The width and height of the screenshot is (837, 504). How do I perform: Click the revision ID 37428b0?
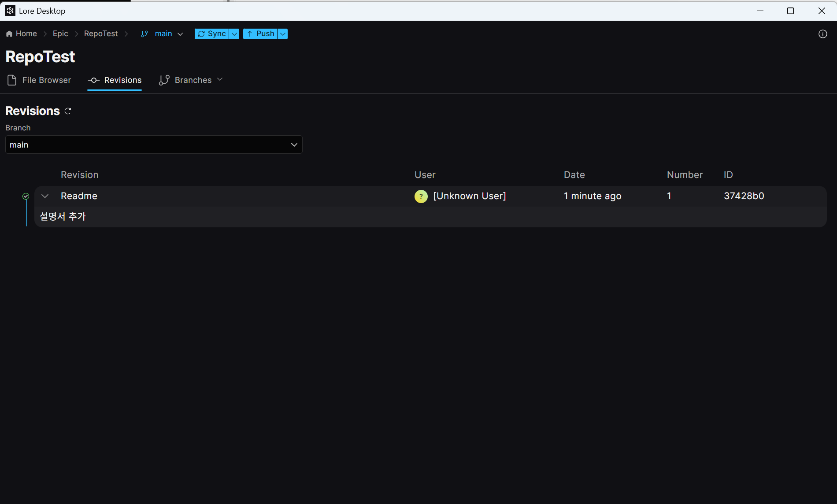744,196
